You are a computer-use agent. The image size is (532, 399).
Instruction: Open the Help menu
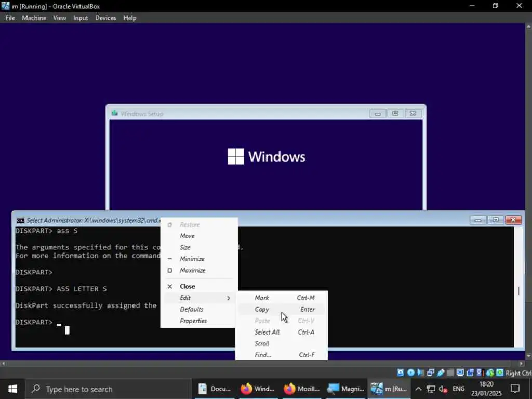[129, 18]
